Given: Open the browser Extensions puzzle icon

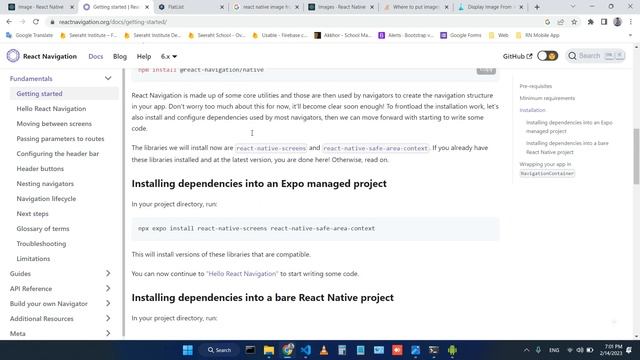Looking at the screenshot, I should point(590,22).
